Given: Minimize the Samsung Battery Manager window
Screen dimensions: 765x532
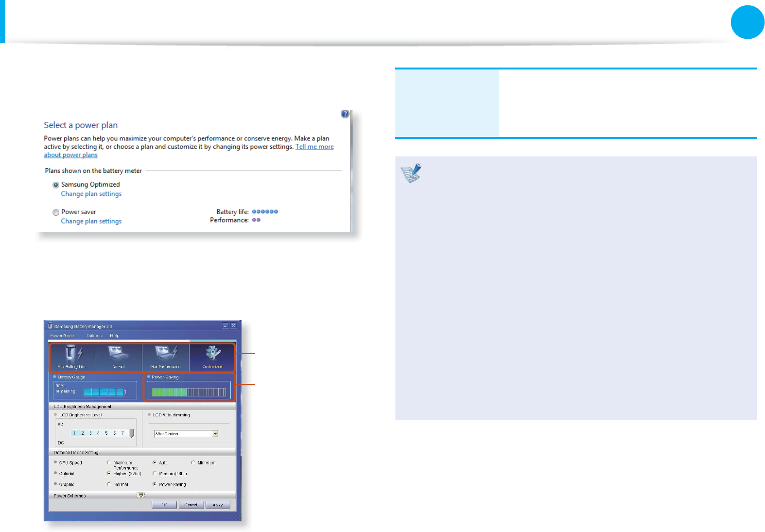Looking at the screenshot, I should pyautogui.click(x=225, y=326).
